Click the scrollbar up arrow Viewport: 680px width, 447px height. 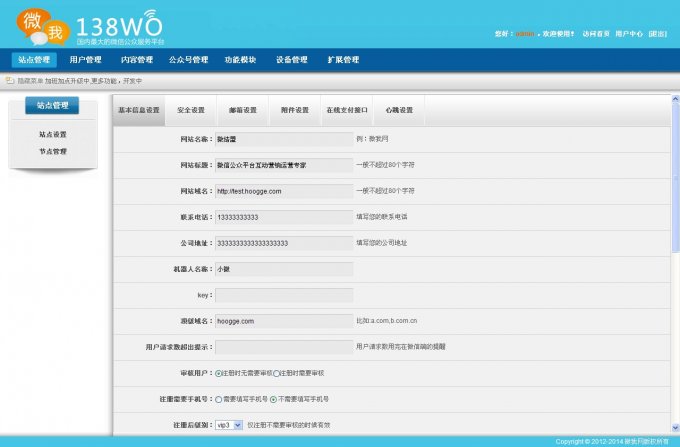point(675,99)
